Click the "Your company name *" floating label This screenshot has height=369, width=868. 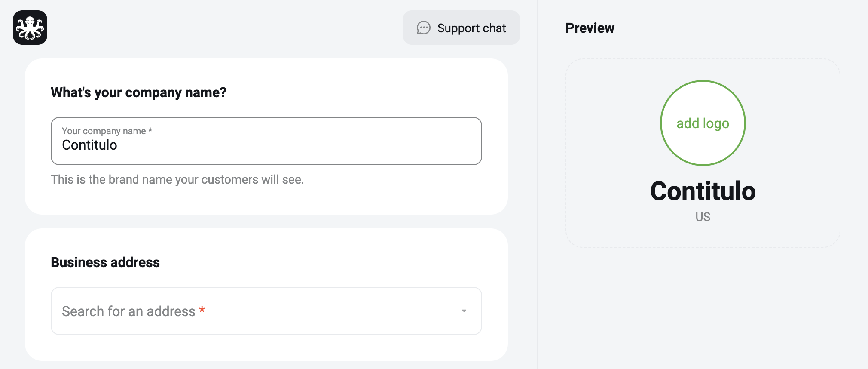[107, 131]
